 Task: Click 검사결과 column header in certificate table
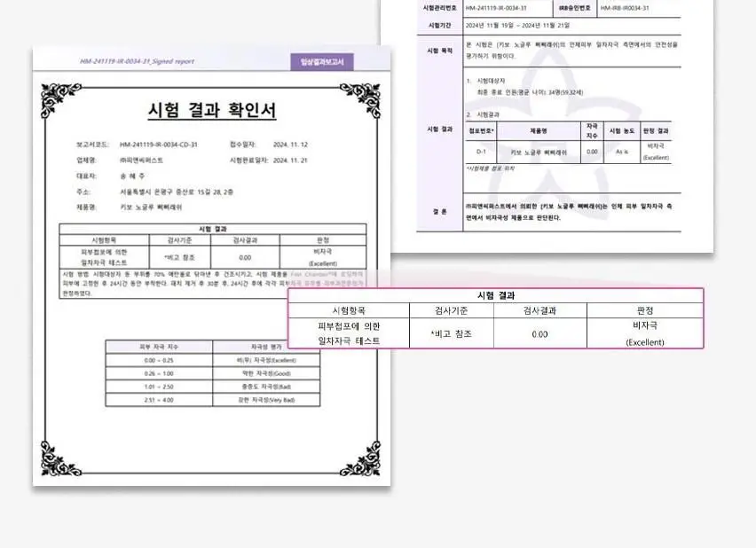point(245,240)
